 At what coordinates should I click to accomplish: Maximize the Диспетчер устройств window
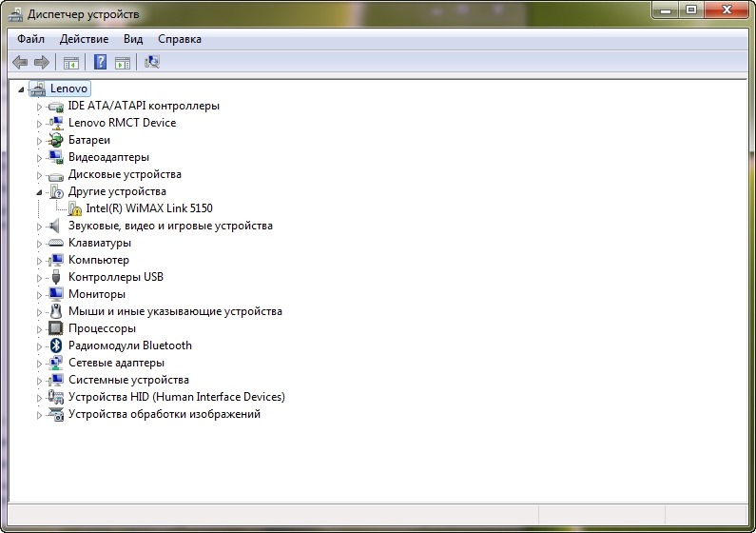(x=691, y=10)
